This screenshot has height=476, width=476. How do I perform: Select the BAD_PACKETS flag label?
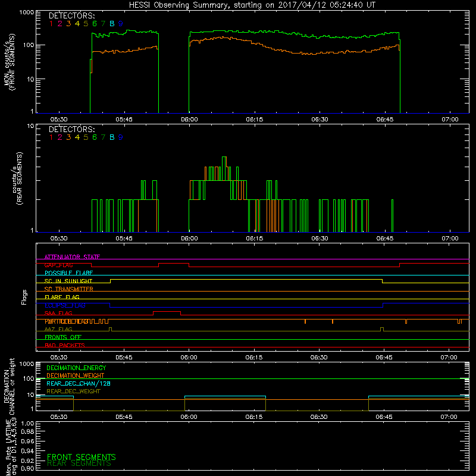click(x=65, y=345)
